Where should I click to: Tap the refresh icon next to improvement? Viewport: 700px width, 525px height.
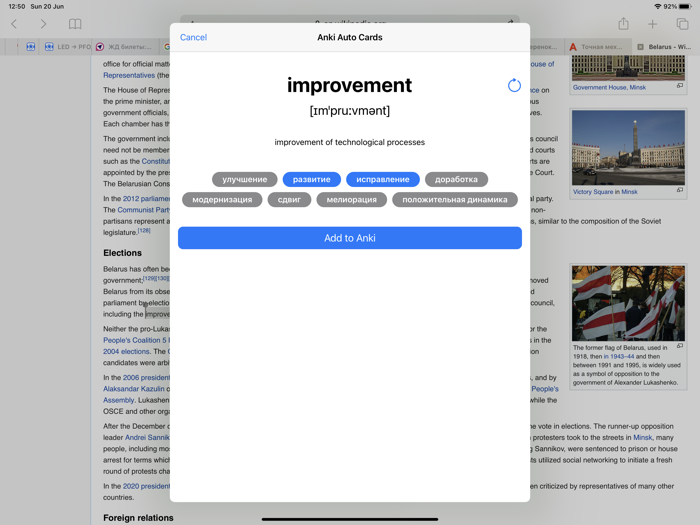tap(514, 85)
